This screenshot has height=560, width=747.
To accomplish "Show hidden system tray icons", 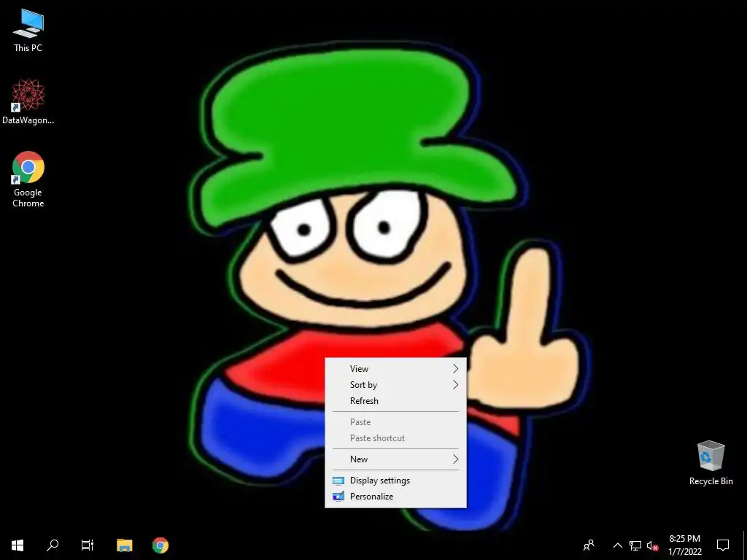I will 617,545.
